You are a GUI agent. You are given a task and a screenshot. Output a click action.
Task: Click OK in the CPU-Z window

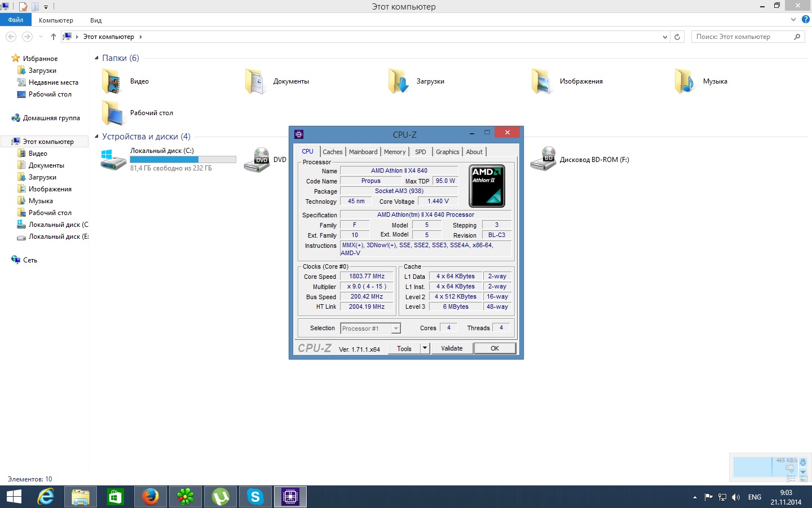(x=495, y=348)
